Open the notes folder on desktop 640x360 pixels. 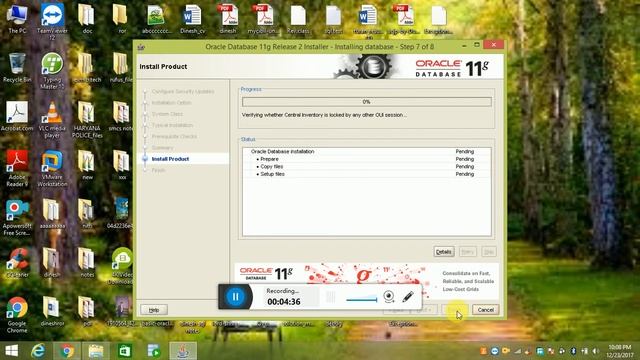tap(87, 263)
